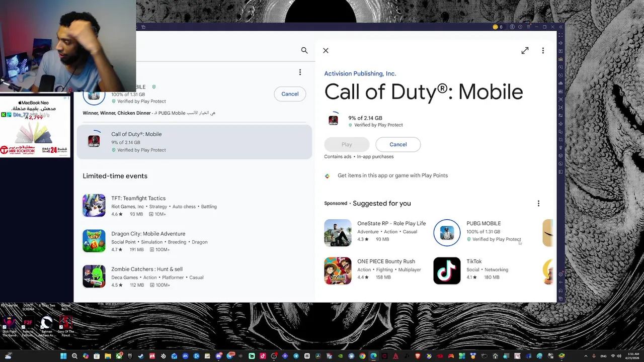
Task: Click 'Verified by Play Protect' under 9% status
Action: [378, 125]
